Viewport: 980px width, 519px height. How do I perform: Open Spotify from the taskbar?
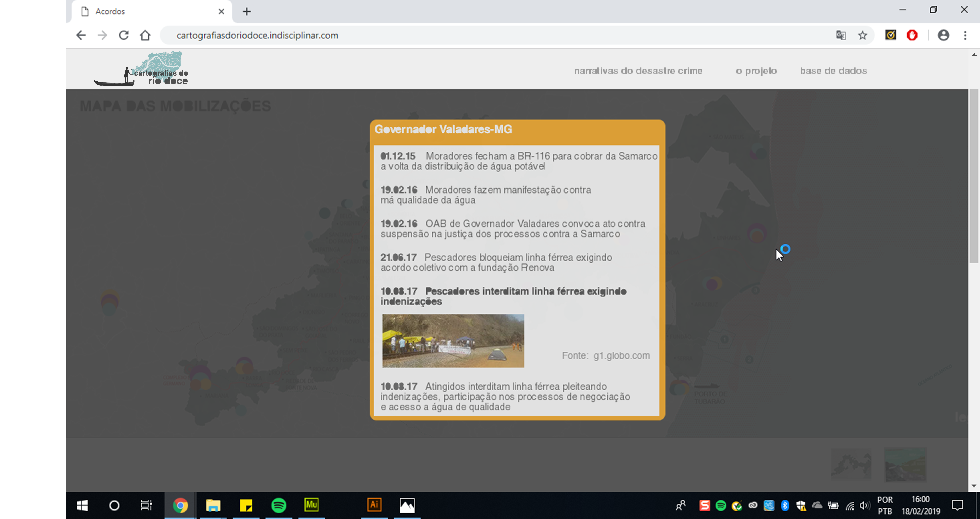tap(278, 505)
